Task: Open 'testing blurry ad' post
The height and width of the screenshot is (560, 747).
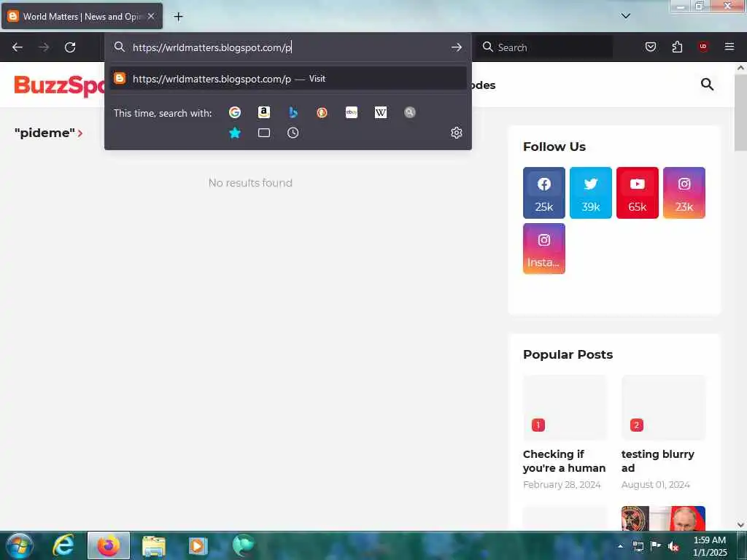Action: click(x=657, y=461)
